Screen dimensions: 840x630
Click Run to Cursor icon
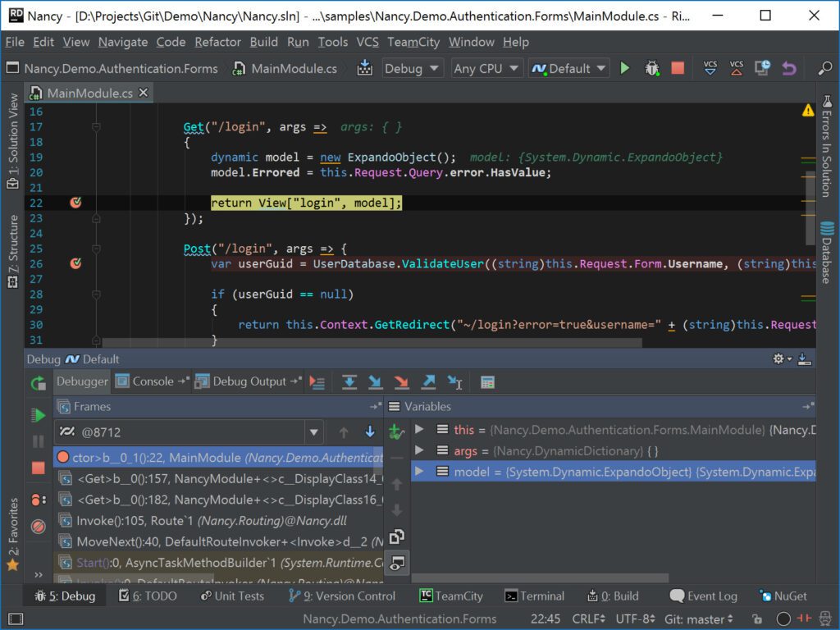[454, 382]
